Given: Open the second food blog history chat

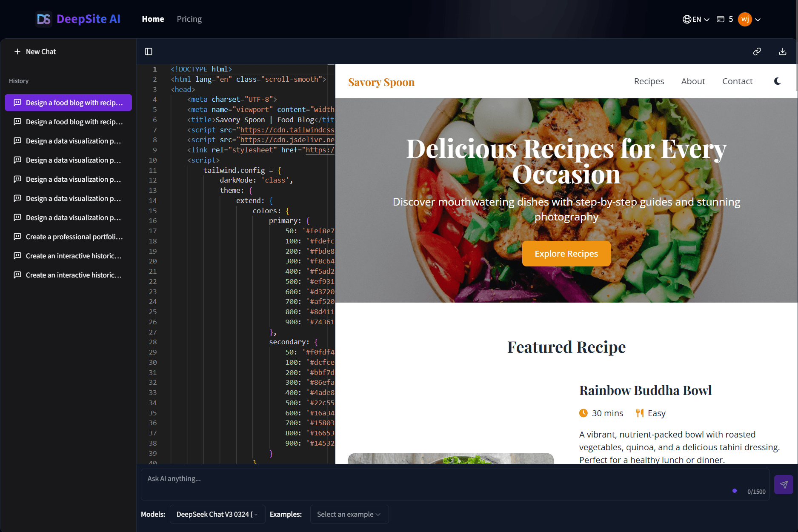Looking at the screenshot, I should tap(68, 122).
